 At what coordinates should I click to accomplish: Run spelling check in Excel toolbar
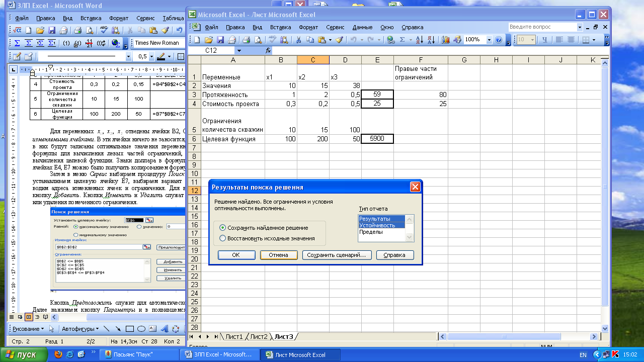tap(272, 40)
